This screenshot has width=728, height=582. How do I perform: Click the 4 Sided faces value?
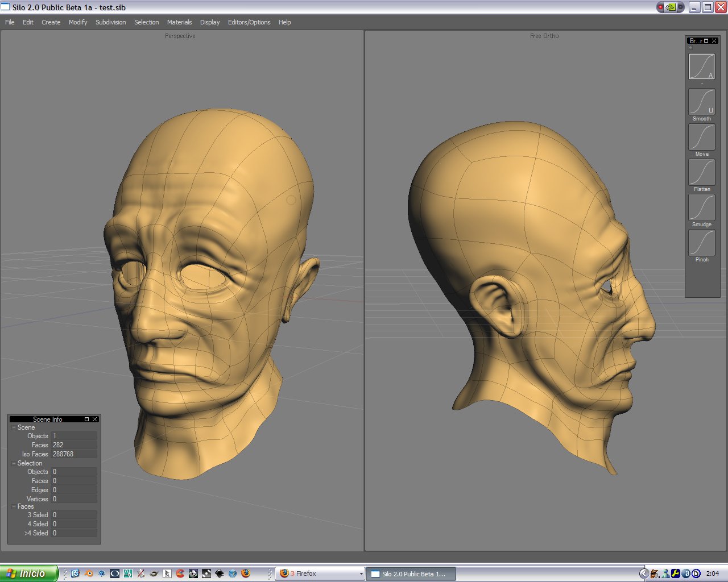tap(74, 524)
